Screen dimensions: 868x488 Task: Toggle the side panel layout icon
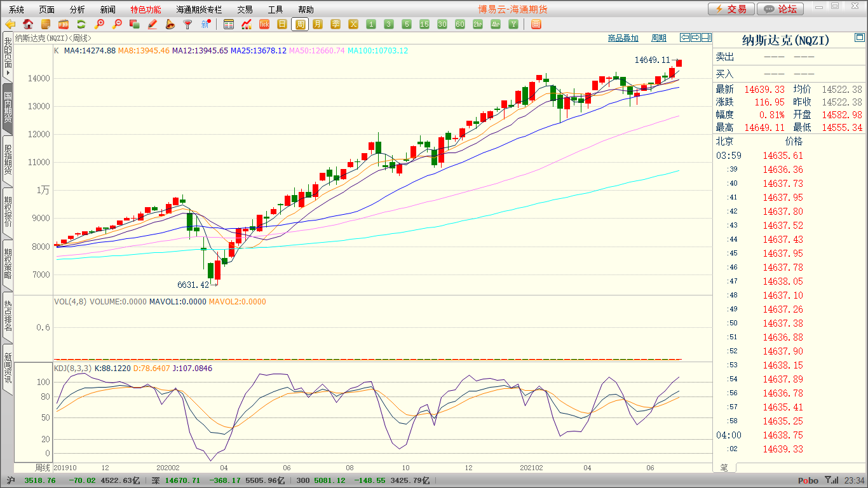pos(706,37)
